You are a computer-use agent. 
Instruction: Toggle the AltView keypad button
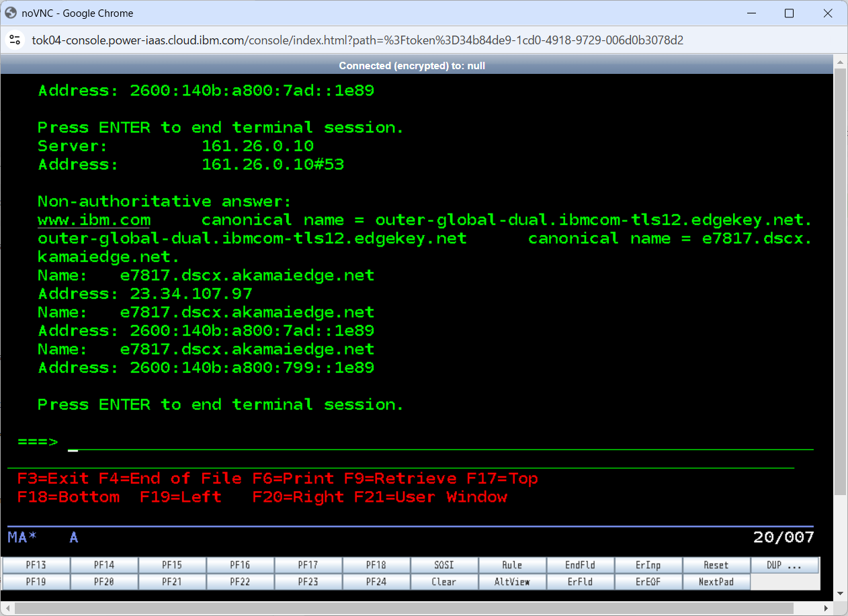(512, 582)
